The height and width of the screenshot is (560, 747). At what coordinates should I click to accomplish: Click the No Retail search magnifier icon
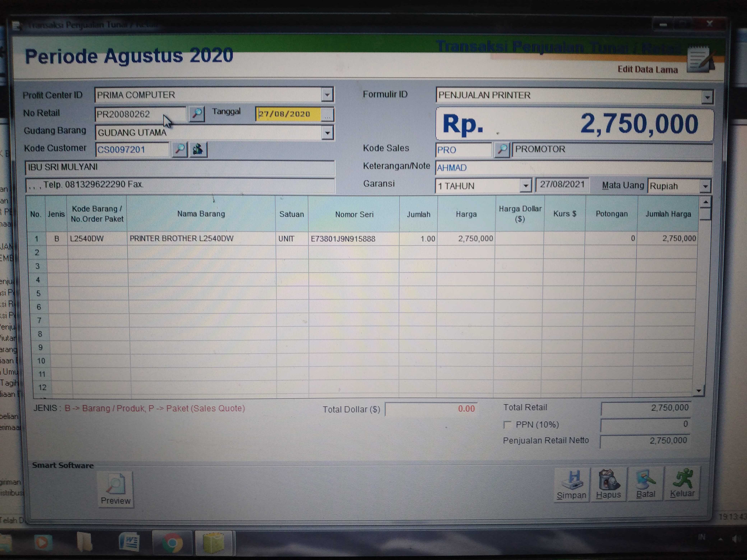(197, 114)
